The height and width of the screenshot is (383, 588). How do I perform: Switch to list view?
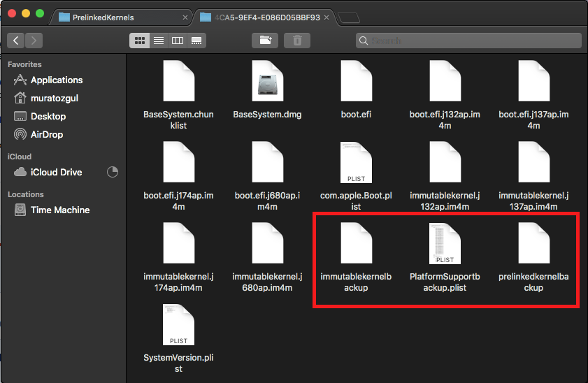(x=159, y=41)
